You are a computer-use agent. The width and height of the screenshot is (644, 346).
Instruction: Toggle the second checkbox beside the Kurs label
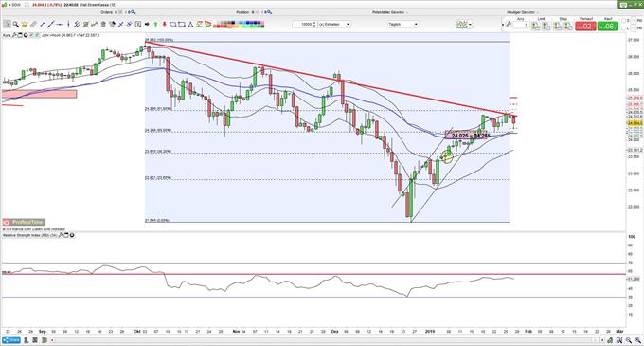(37, 35)
